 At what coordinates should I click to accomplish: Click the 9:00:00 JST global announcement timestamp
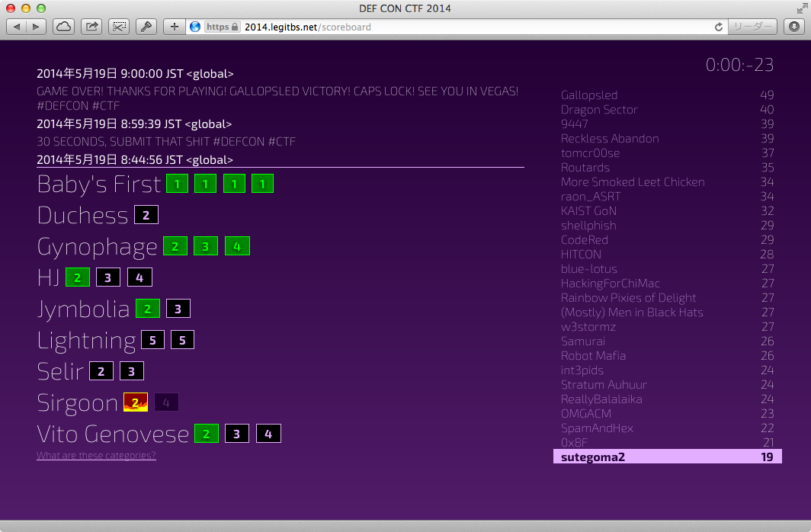[x=135, y=74]
